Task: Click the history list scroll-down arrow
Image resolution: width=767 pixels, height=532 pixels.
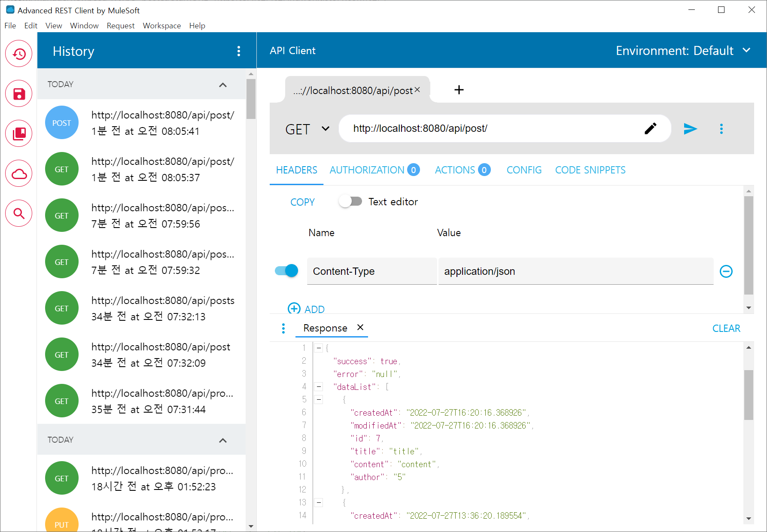Action: (x=251, y=526)
